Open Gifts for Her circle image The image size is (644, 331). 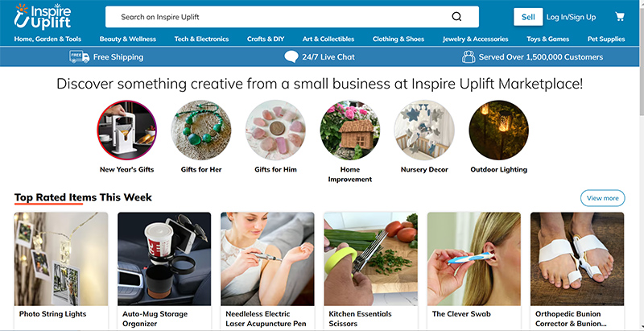tap(200, 130)
